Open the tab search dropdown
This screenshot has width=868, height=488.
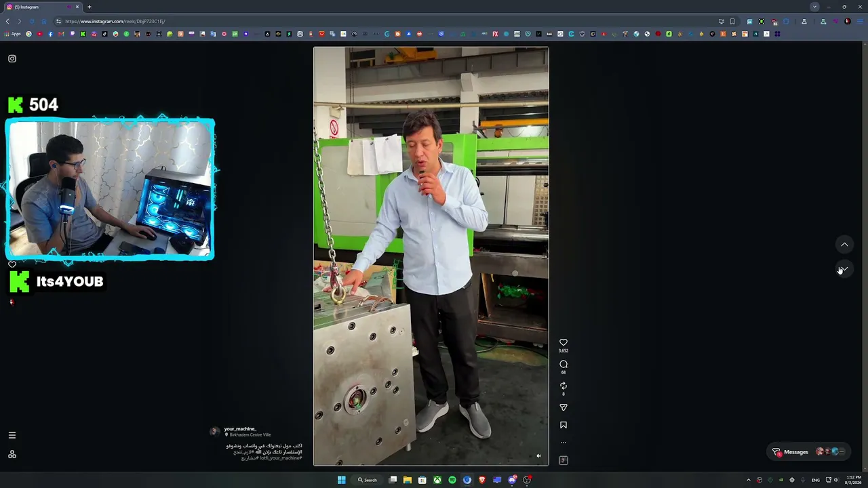(814, 7)
